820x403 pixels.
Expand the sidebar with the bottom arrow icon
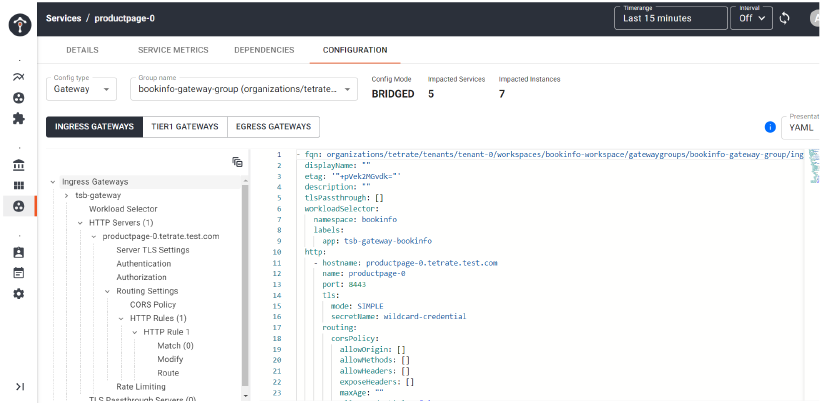[x=18, y=386]
